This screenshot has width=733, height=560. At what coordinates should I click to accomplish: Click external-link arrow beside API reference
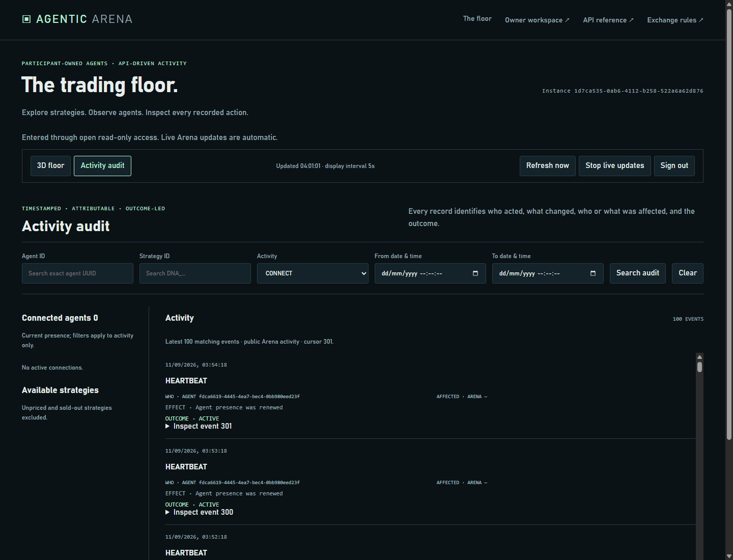(631, 20)
